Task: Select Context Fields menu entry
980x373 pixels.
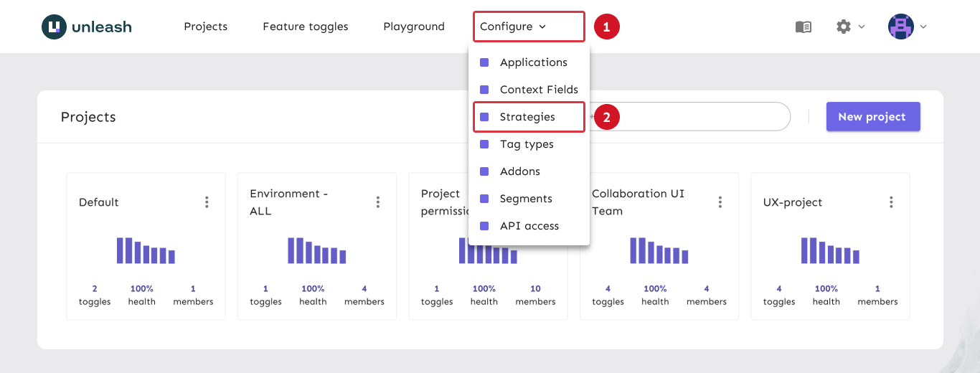Action: click(x=539, y=90)
